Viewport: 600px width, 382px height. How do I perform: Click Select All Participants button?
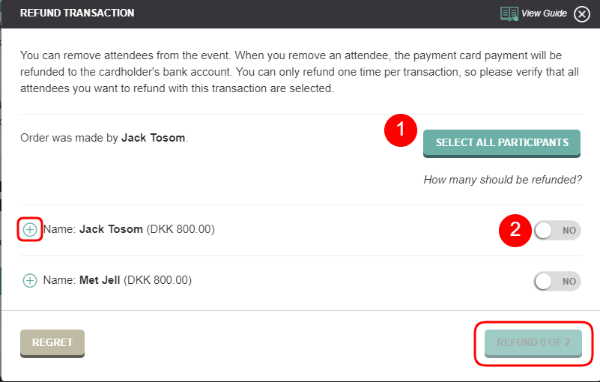[502, 143]
